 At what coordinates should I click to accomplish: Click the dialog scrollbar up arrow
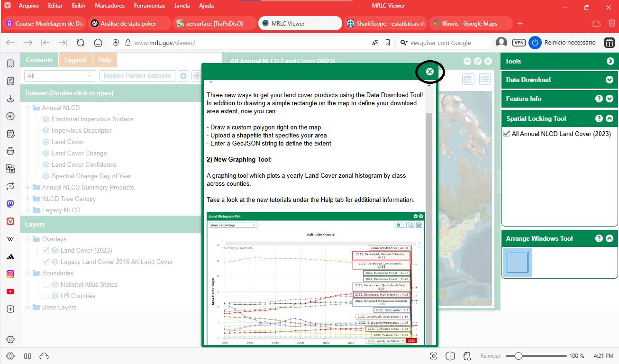pyautogui.click(x=429, y=84)
